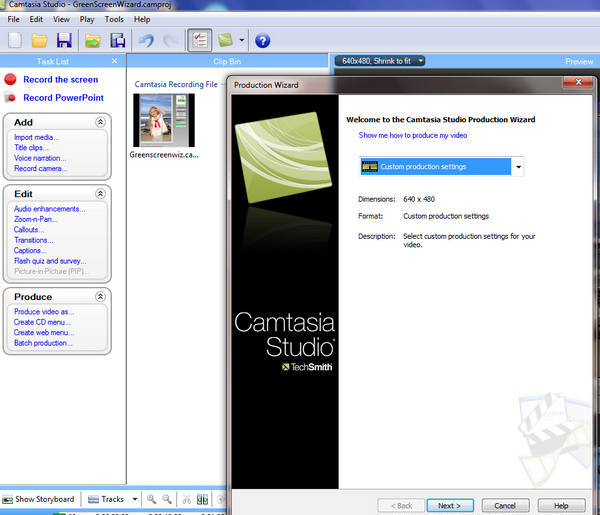Click the New project toolbar icon

pyautogui.click(x=15, y=40)
